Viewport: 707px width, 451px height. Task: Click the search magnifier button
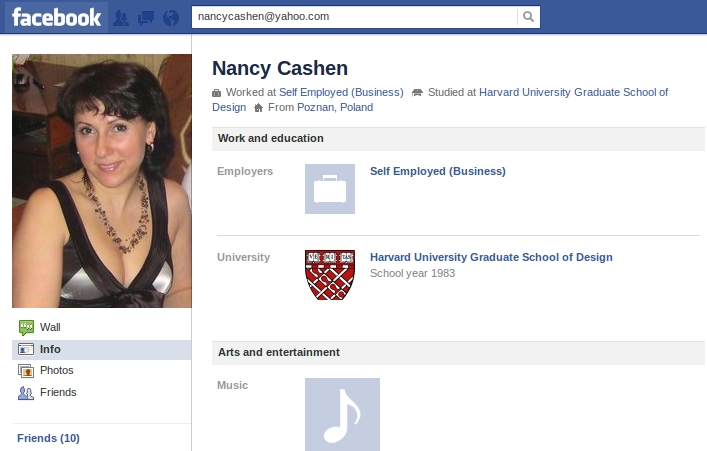(x=528, y=17)
